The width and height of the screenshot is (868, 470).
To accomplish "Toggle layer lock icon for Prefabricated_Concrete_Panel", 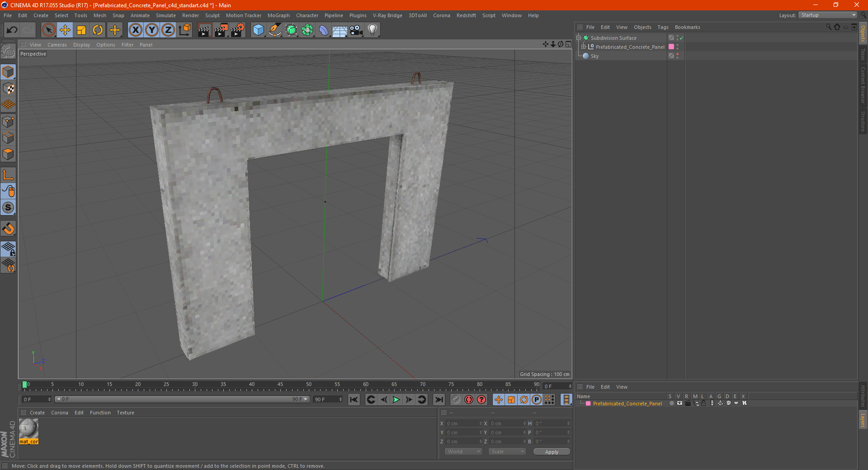I will [704, 403].
